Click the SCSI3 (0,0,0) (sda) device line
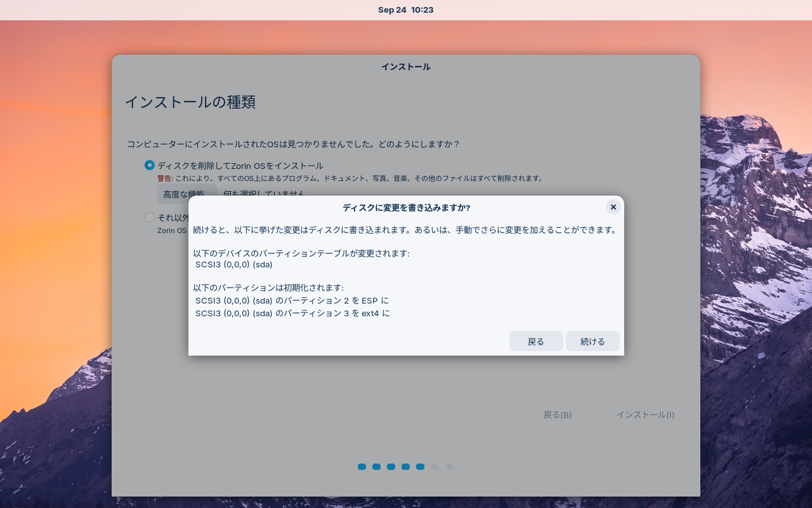 (x=233, y=264)
